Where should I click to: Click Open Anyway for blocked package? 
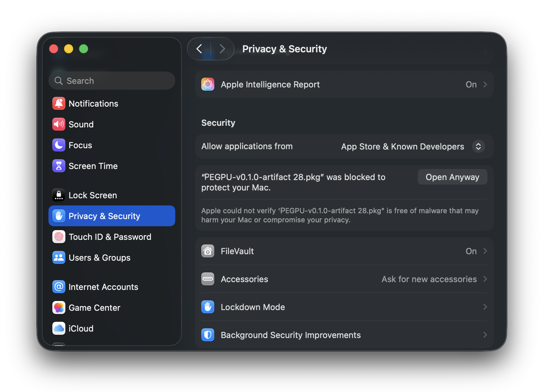452,177
